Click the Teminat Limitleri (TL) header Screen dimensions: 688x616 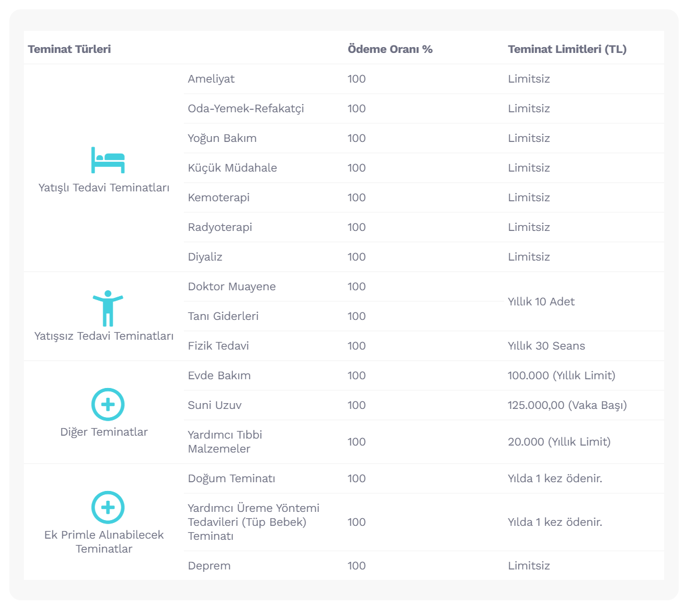click(x=567, y=49)
